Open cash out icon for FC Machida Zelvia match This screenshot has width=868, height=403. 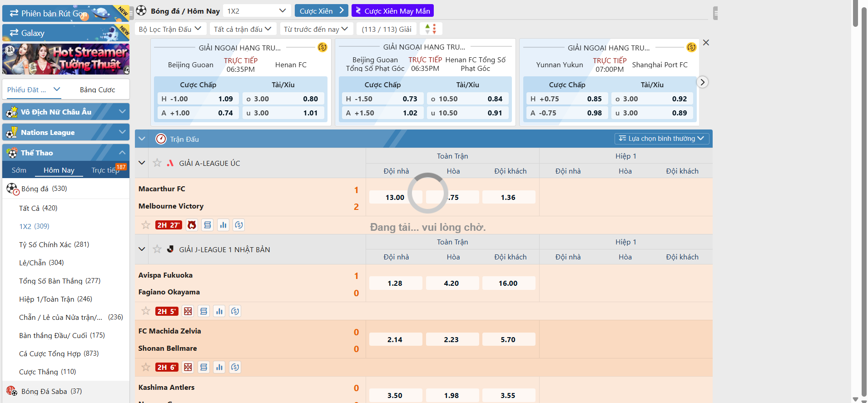[235, 367]
